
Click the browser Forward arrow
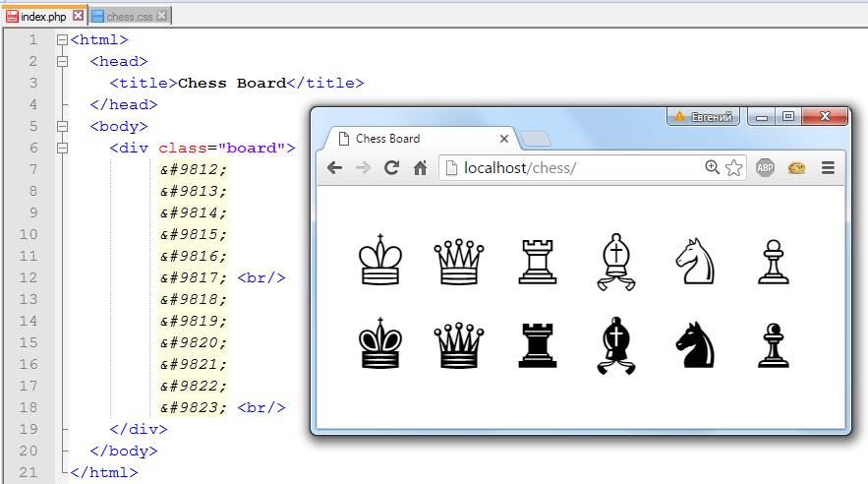coord(363,168)
